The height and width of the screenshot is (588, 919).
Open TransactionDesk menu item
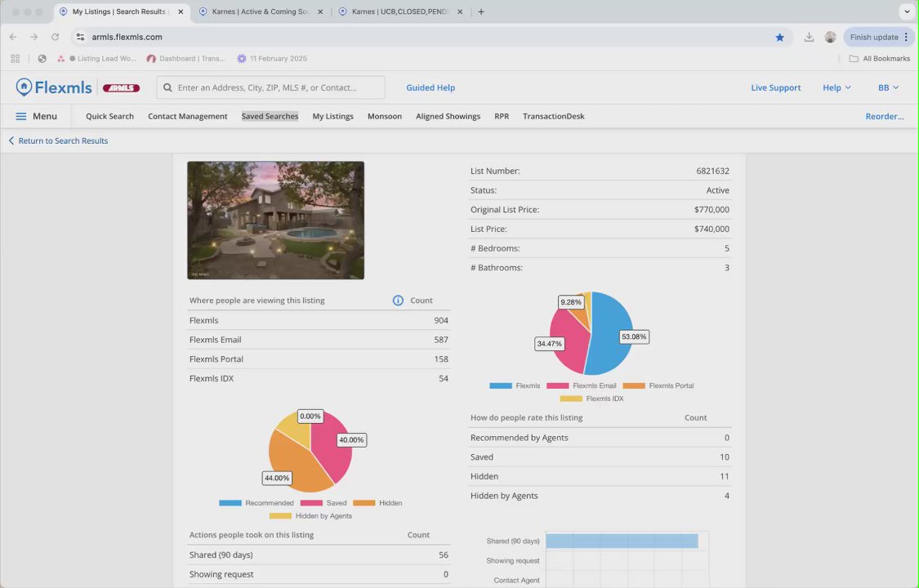click(x=553, y=116)
